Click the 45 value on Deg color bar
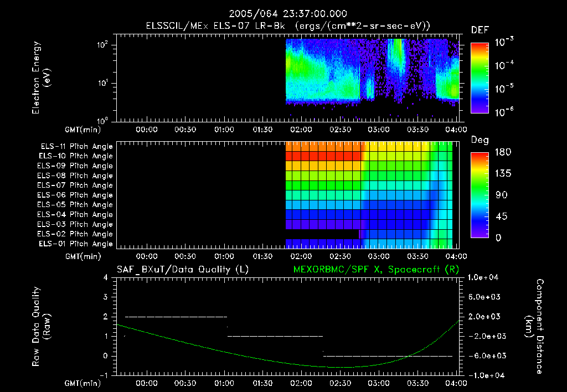This screenshot has width=567, height=392. coord(502,216)
